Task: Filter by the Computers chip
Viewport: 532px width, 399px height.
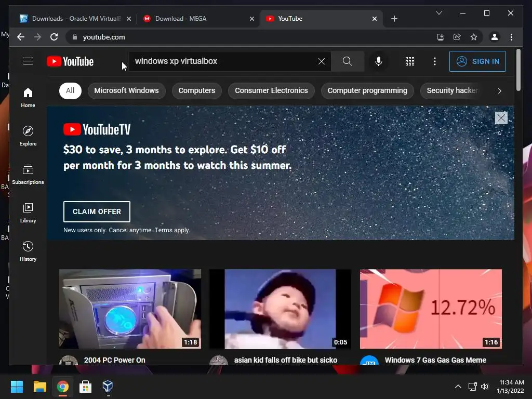Action: 197,90
